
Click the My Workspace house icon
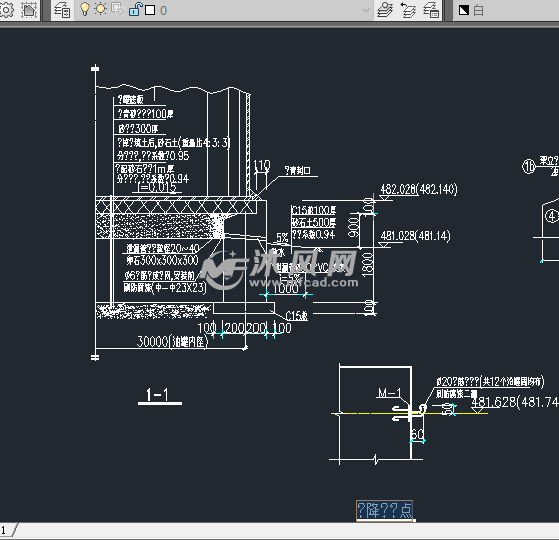pos(29,10)
